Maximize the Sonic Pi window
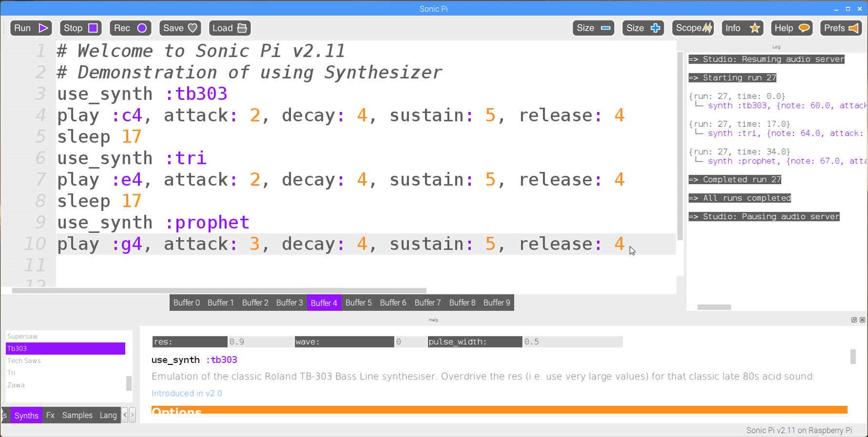This screenshot has height=437, width=868. pyautogui.click(x=848, y=9)
